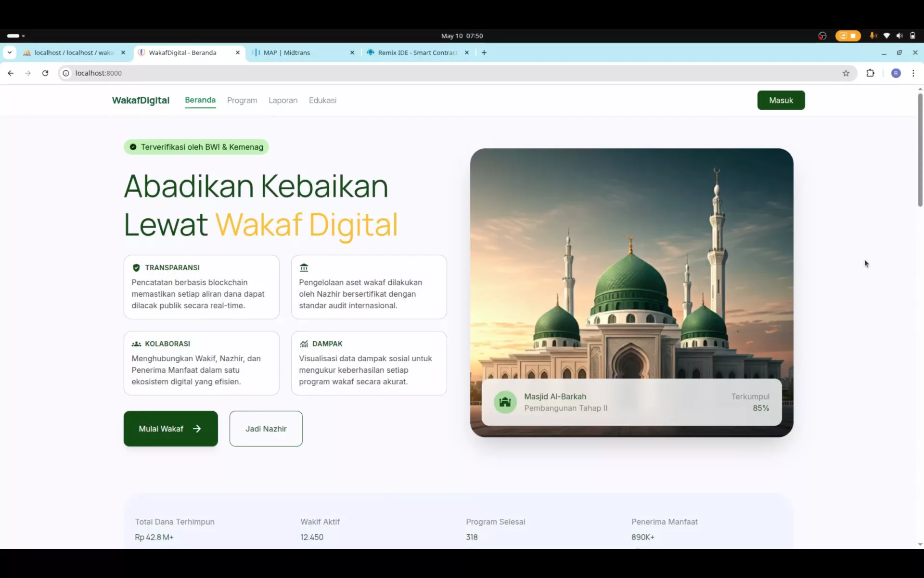Open the Laporan navigation link
Viewport: 924px width, 578px height.
(x=283, y=100)
